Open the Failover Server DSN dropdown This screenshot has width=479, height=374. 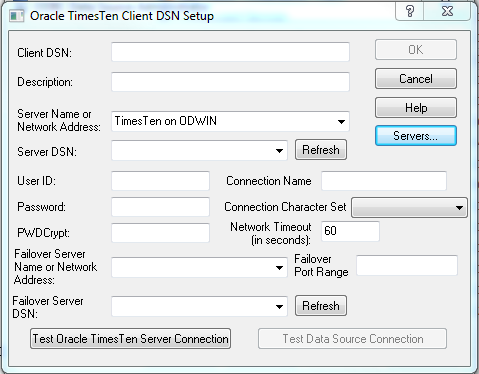coord(279,306)
